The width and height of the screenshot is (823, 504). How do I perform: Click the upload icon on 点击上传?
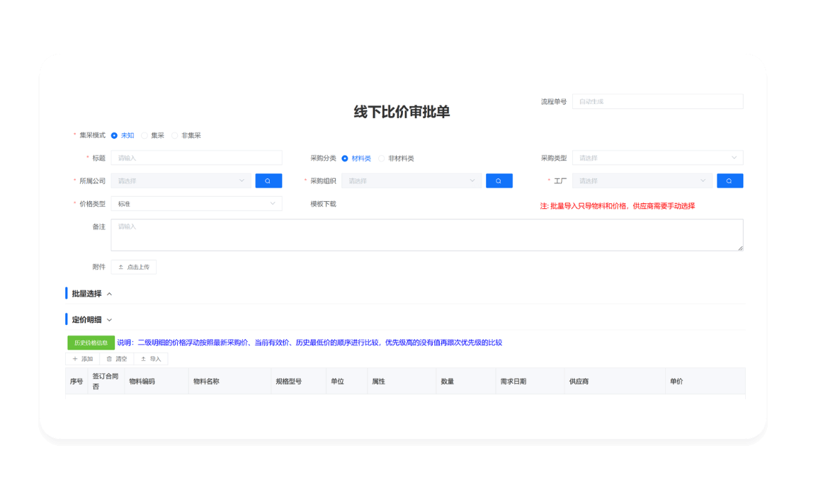coord(122,267)
